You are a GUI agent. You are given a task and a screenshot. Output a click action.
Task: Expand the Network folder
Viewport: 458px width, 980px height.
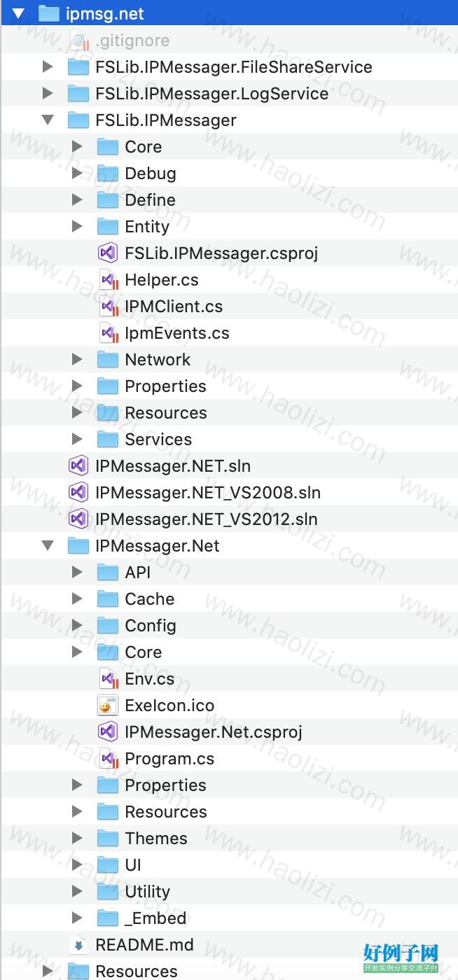[x=77, y=359]
